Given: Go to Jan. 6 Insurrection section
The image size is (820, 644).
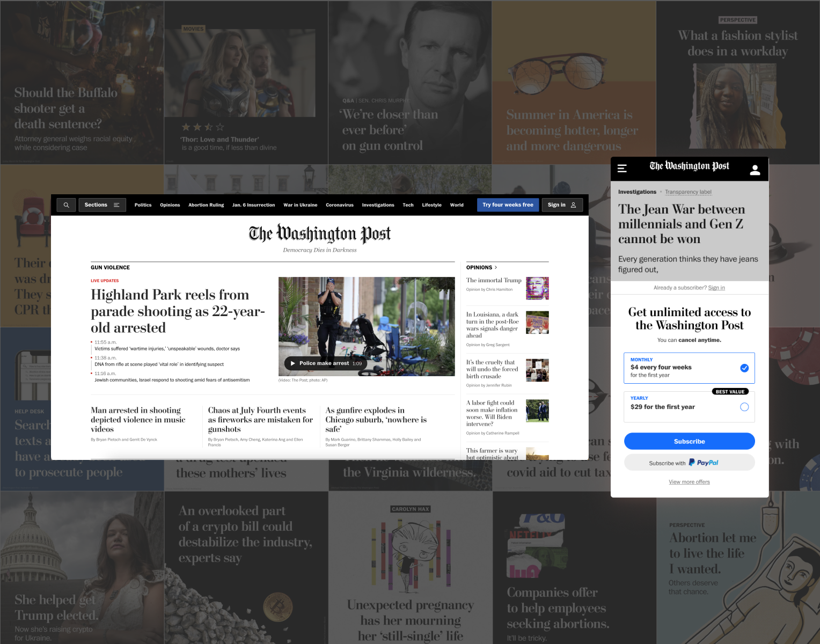Looking at the screenshot, I should click(x=253, y=205).
